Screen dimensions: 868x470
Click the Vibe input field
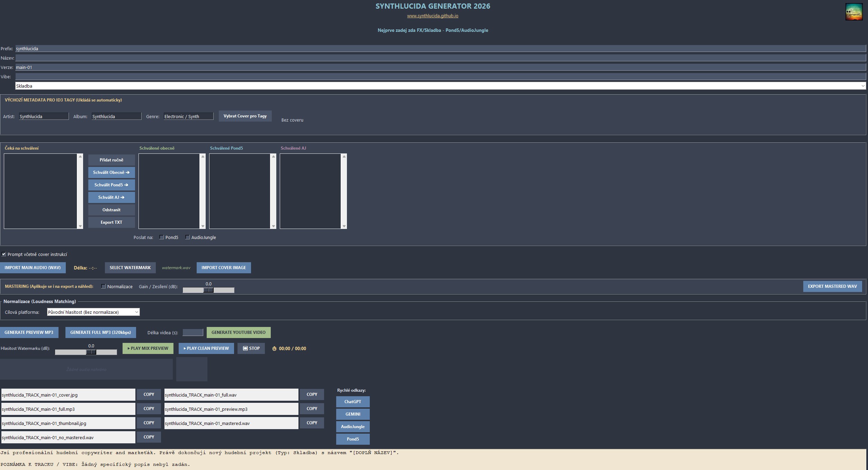pyautogui.click(x=440, y=77)
